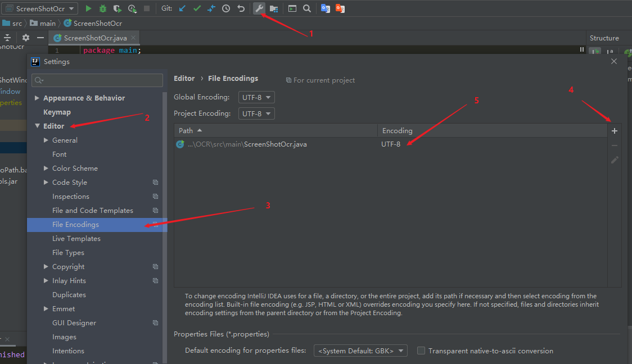The height and width of the screenshot is (364, 632).
Task: Run with Coverage using the shield icon
Action: point(118,8)
